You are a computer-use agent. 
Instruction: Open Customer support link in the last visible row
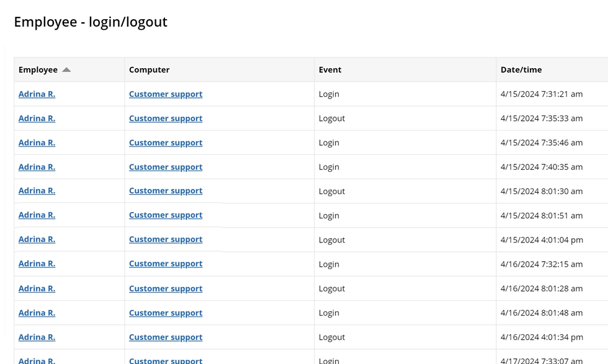coord(165,360)
